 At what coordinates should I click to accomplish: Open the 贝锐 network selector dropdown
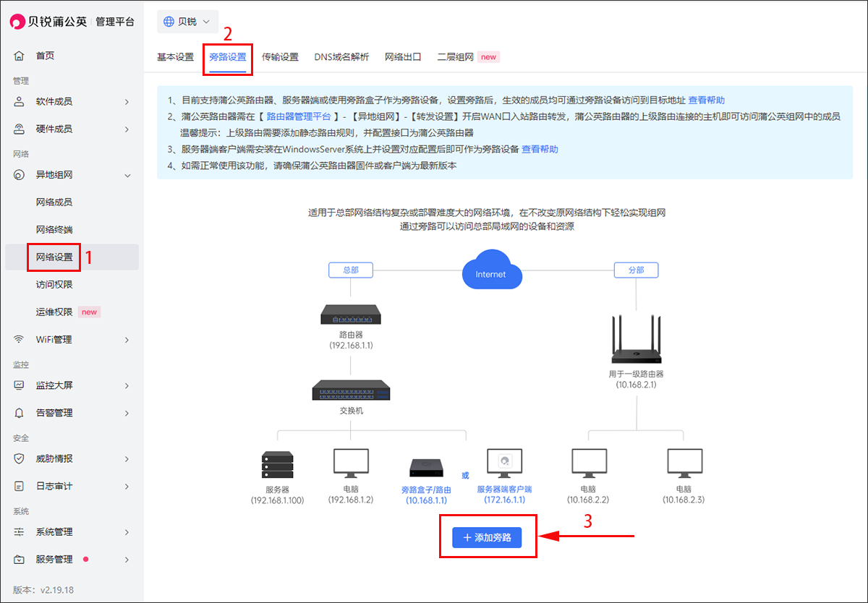point(187,22)
